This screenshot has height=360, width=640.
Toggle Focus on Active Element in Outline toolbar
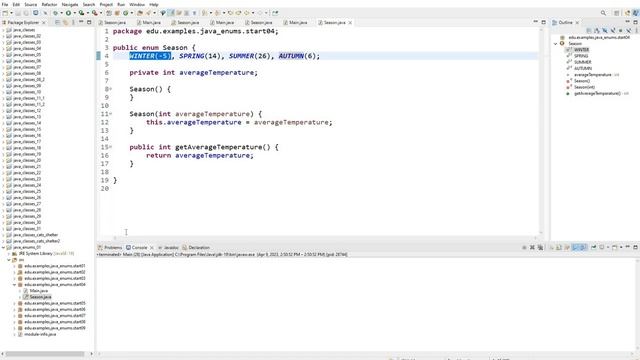pyautogui.click(x=589, y=31)
